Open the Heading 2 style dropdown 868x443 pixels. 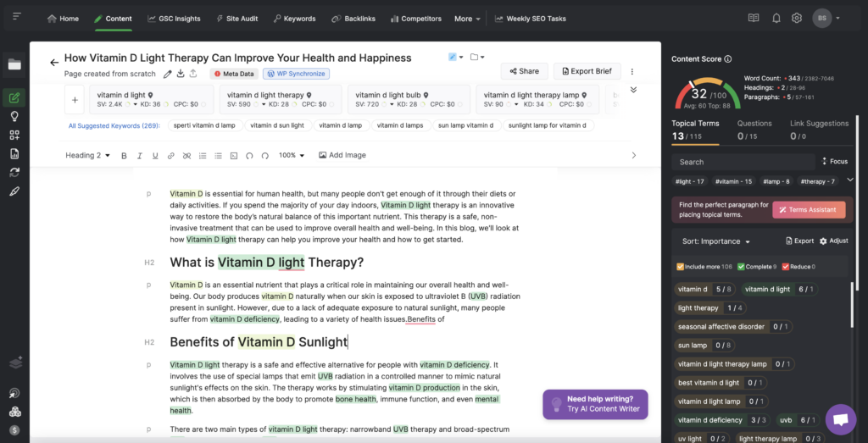pyautogui.click(x=88, y=156)
